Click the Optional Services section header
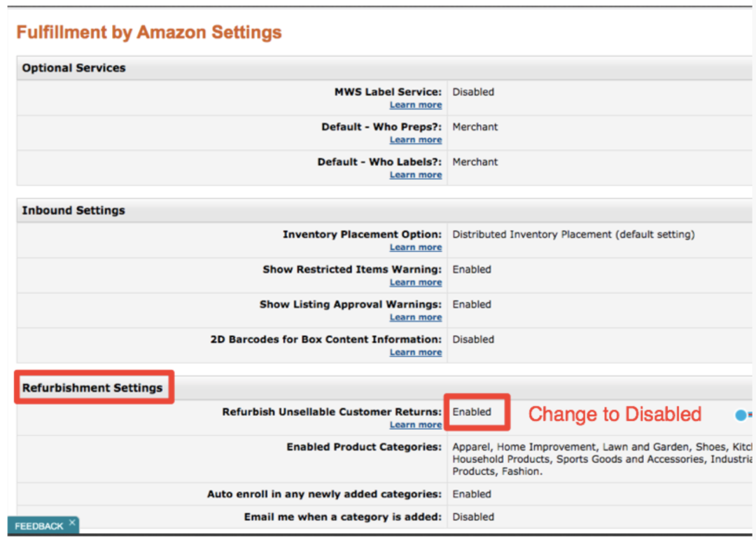 [74, 68]
